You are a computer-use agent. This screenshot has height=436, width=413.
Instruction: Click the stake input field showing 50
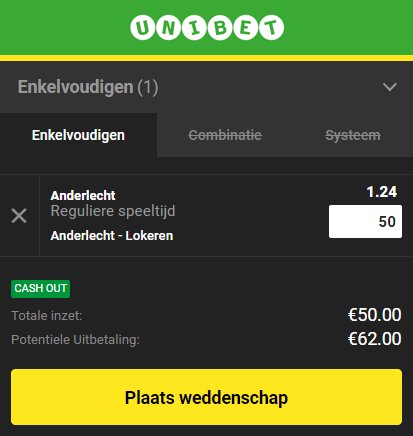(x=365, y=221)
